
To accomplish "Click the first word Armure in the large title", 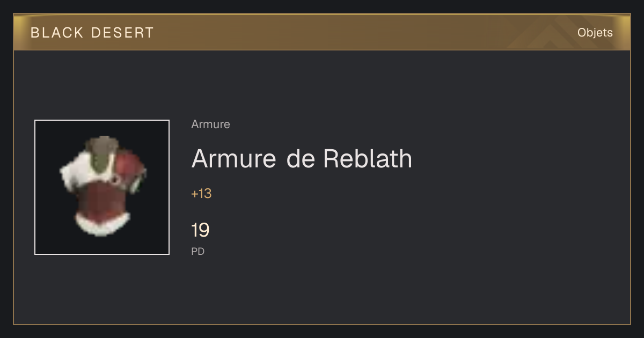I will pyautogui.click(x=234, y=158).
